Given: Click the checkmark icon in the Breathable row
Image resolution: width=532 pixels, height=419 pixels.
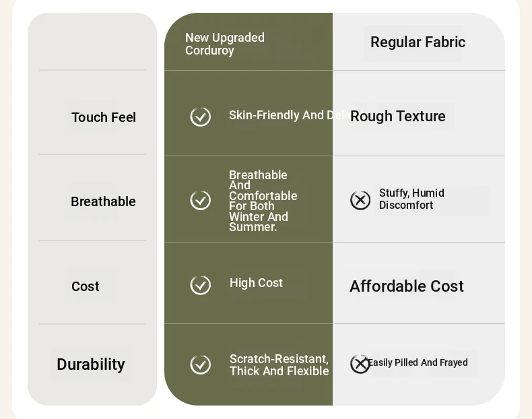Looking at the screenshot, I should 200,200.
